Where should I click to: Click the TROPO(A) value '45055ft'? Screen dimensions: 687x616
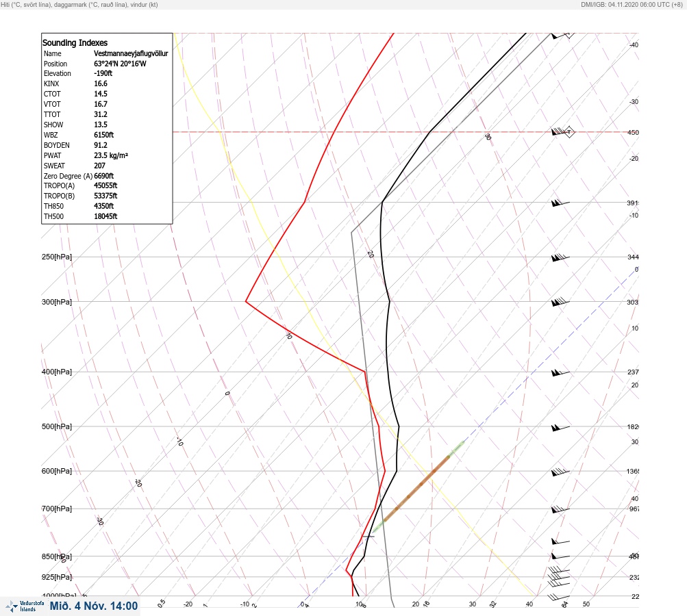pos(105,185)
